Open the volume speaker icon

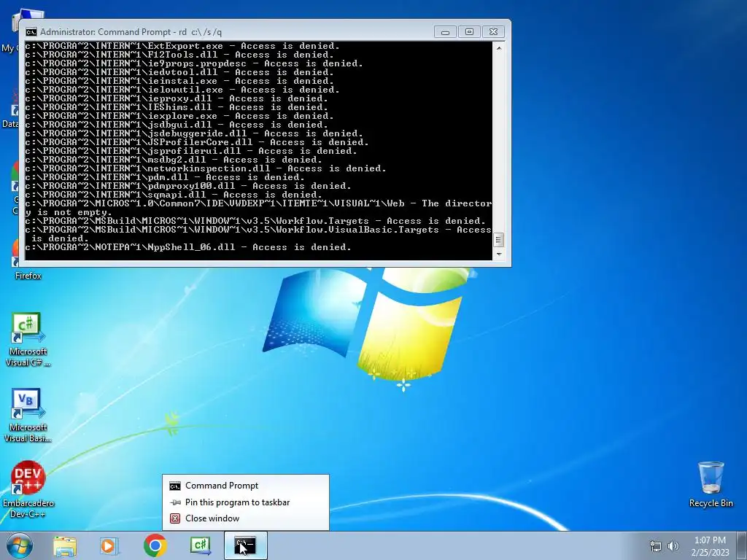(673, 546)
